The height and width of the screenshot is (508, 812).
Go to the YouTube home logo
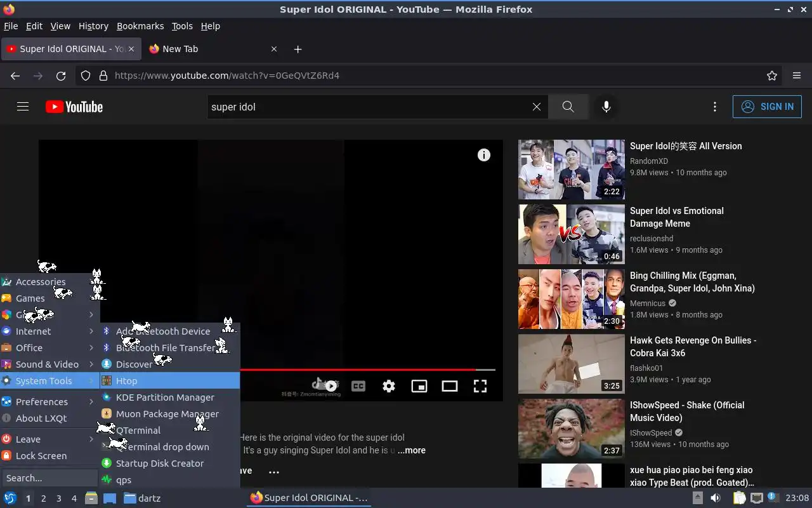[74, 107]
